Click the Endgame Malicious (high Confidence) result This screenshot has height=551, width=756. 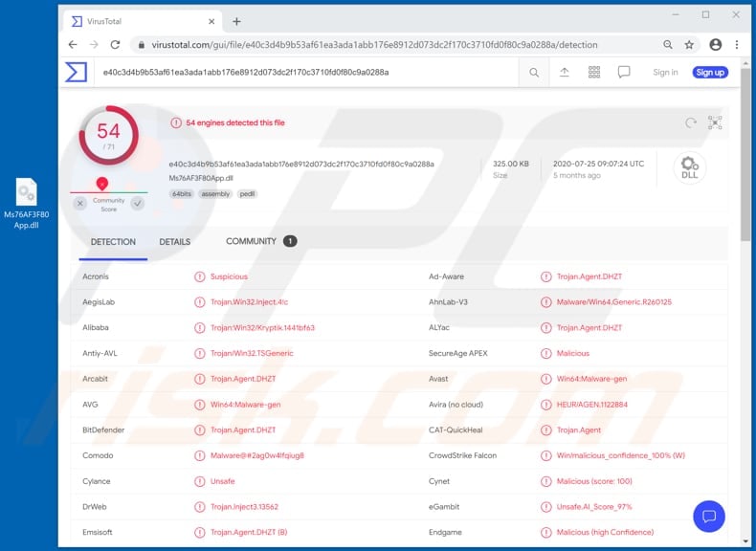pos(605,532)
